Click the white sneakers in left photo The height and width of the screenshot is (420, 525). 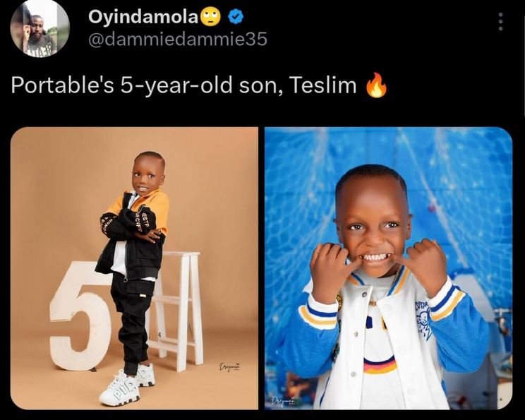coord(126,385)
